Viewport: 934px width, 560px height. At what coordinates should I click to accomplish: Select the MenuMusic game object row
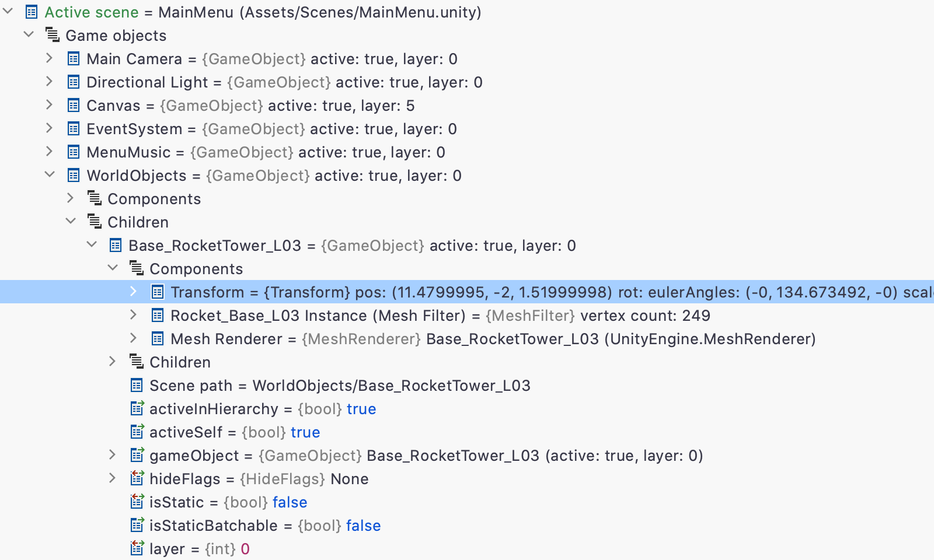[467, 152]
